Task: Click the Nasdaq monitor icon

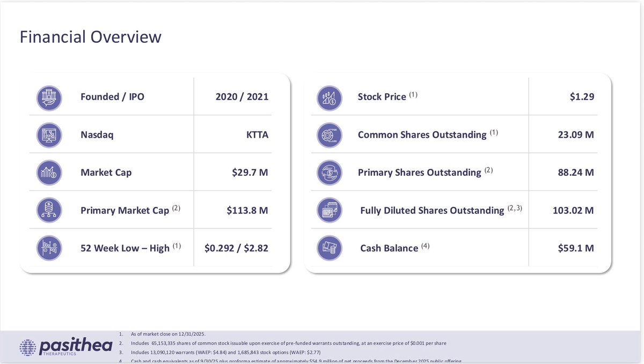Action: click(49, 135)
